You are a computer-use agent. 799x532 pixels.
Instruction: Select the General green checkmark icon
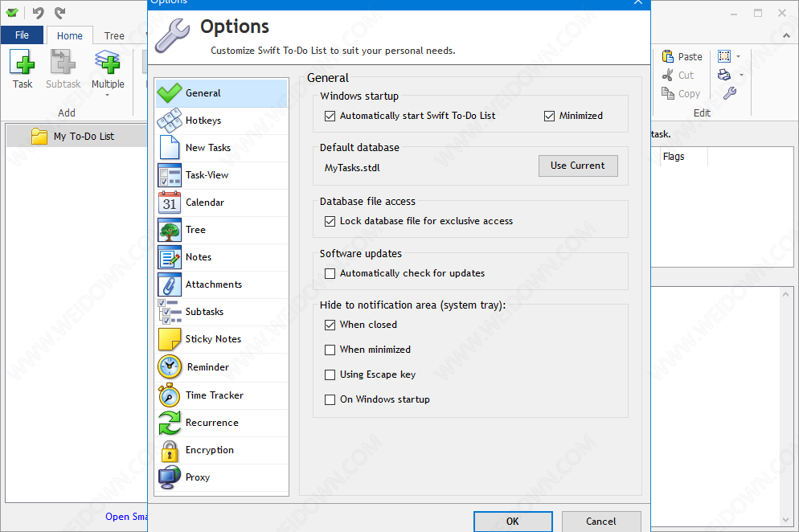click(170, 92)
